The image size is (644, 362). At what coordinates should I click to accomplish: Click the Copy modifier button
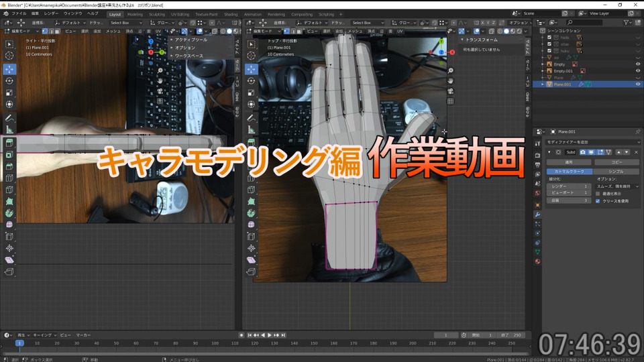click(x=616, y=162)
